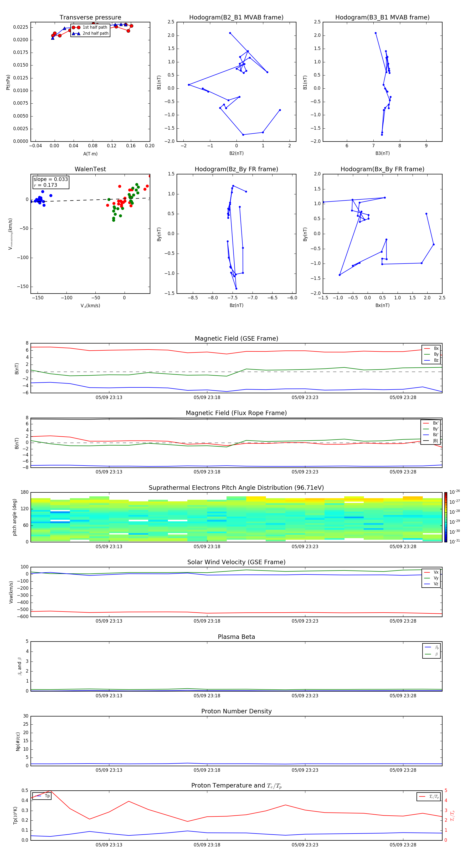Click the "Bz(nT)" x-axis label
Image resolution: width=473 pixels, height=868 pixels.
[236, 305]
